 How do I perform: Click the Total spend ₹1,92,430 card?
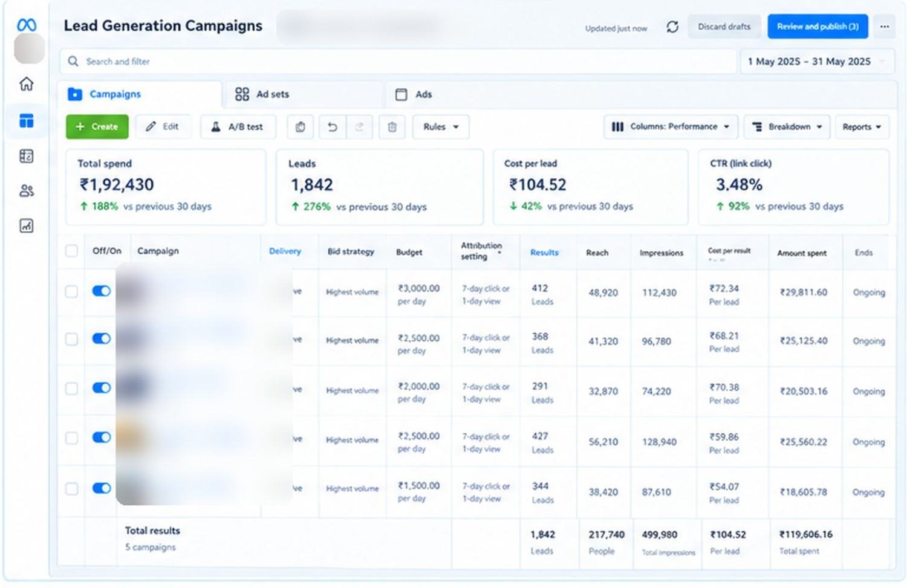166,187
